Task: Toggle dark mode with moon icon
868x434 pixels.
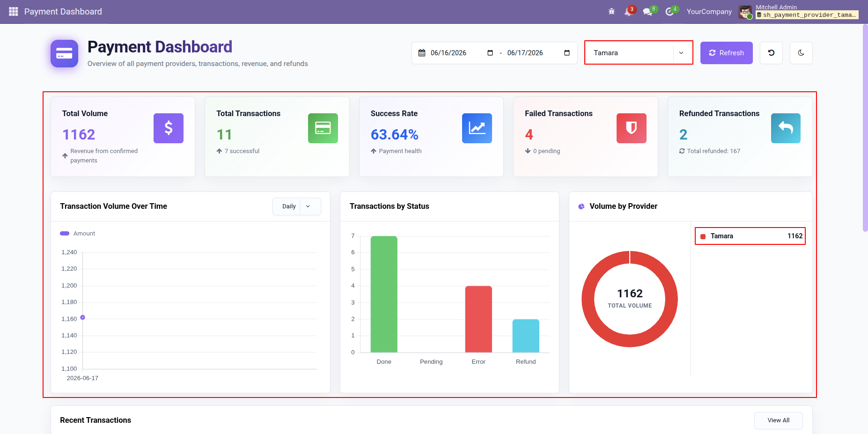Action: [801, 53]
